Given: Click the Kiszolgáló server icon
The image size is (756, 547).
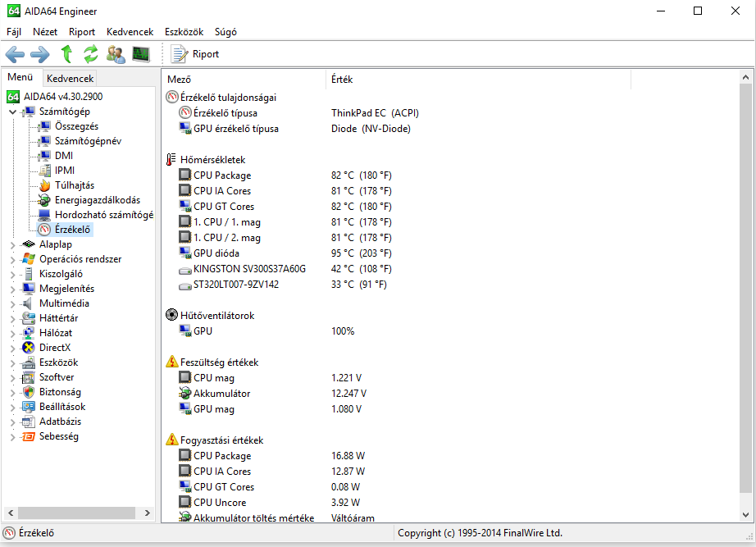Looking at the screenshot, I should tap(29, 274).
